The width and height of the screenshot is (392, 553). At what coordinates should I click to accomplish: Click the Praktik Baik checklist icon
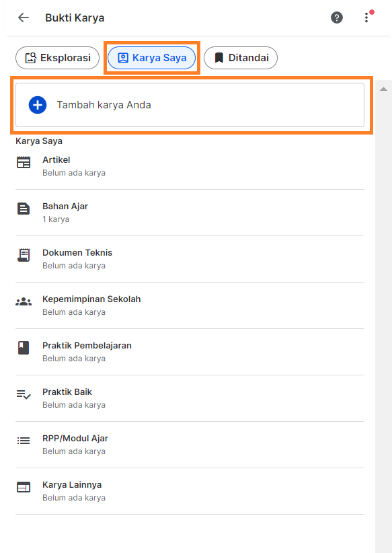point(24,394)
